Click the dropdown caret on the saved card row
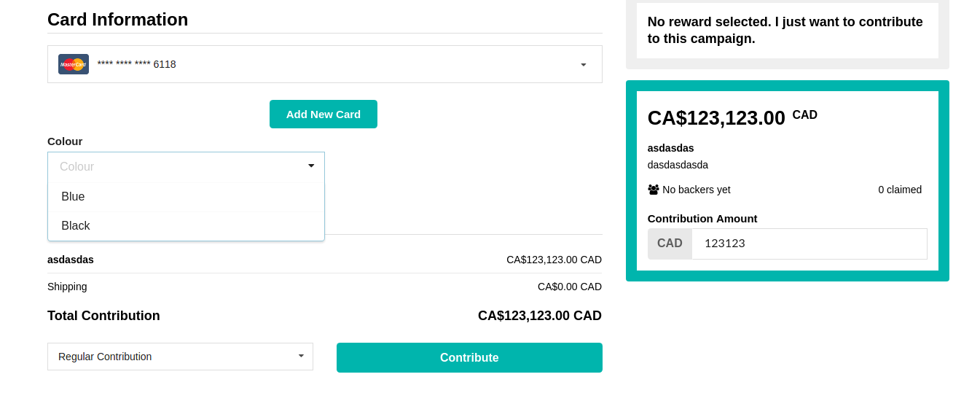 pyautogui.click(x=582, y=64)
